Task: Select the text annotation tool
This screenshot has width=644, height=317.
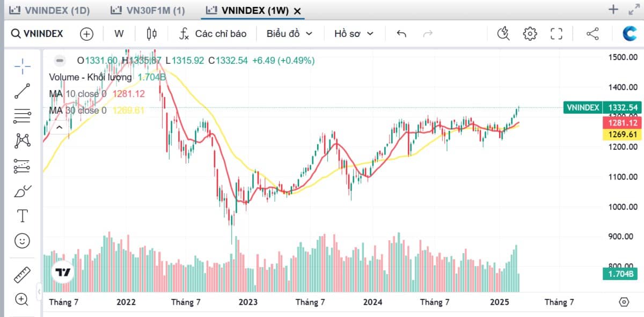Action: click(22, 216)
